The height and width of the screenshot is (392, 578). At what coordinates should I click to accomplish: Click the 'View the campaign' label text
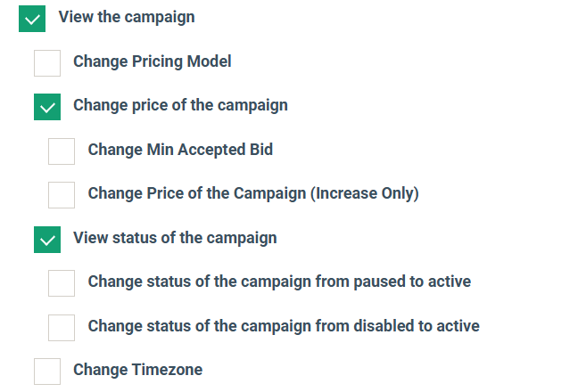tap(127, 17)
